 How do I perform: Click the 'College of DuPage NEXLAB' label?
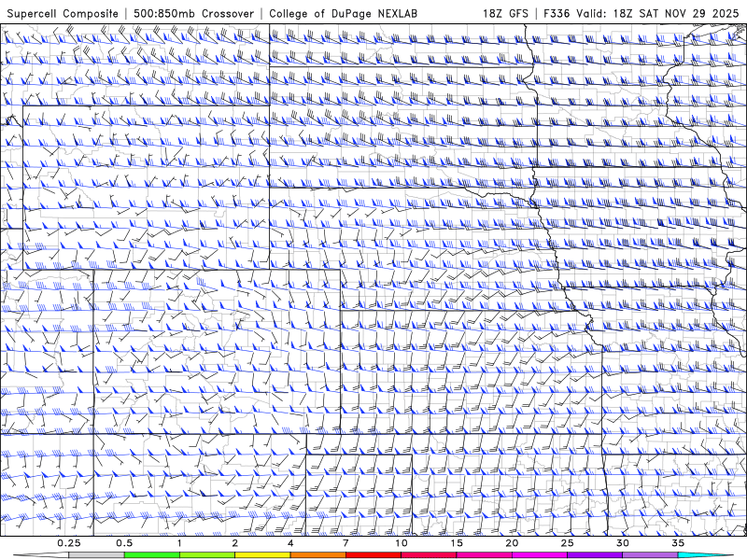pos(343,13)
